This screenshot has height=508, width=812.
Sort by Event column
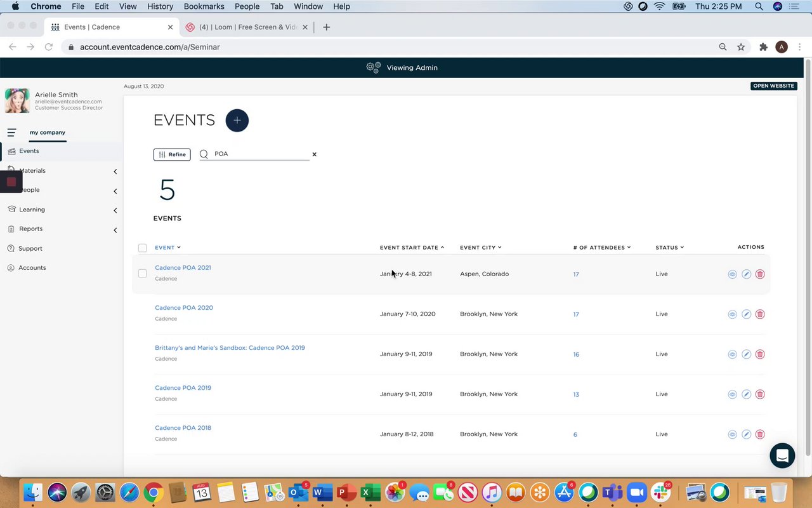(x=167, y=248)
